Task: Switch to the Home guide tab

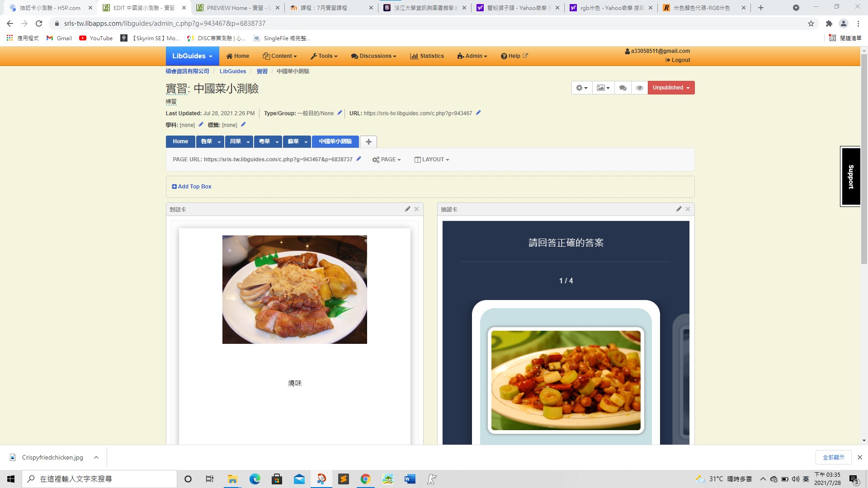Action: pyautogui.click(x=180, y=141)
